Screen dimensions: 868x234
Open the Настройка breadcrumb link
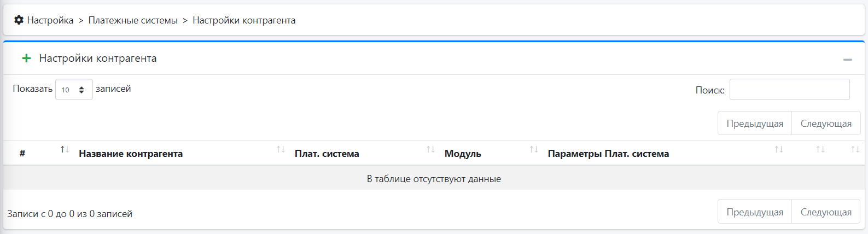[50, 20]
